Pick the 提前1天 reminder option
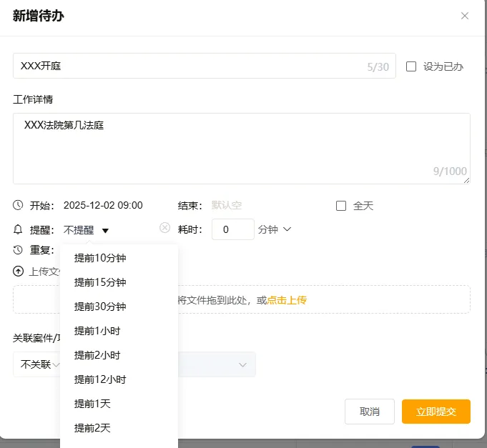 coord(92,404)
